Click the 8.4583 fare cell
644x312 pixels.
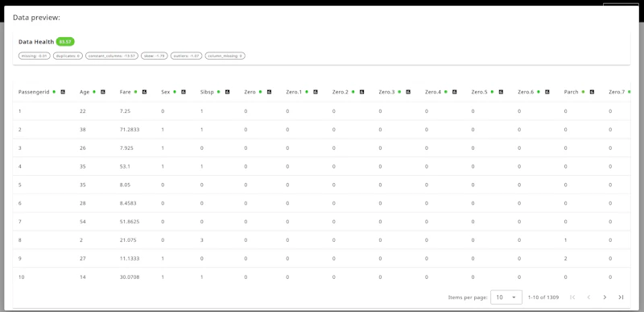(x=128, y=203)
